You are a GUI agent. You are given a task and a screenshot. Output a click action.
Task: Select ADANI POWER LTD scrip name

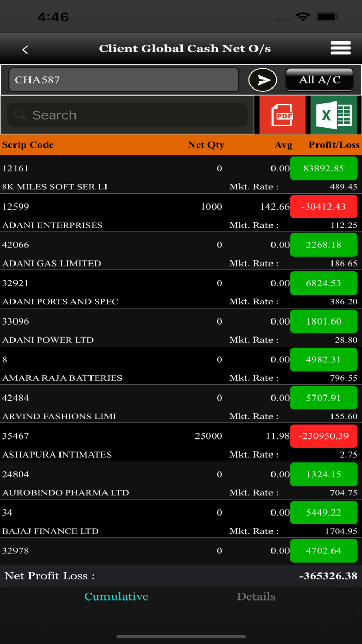pos(48,340)
